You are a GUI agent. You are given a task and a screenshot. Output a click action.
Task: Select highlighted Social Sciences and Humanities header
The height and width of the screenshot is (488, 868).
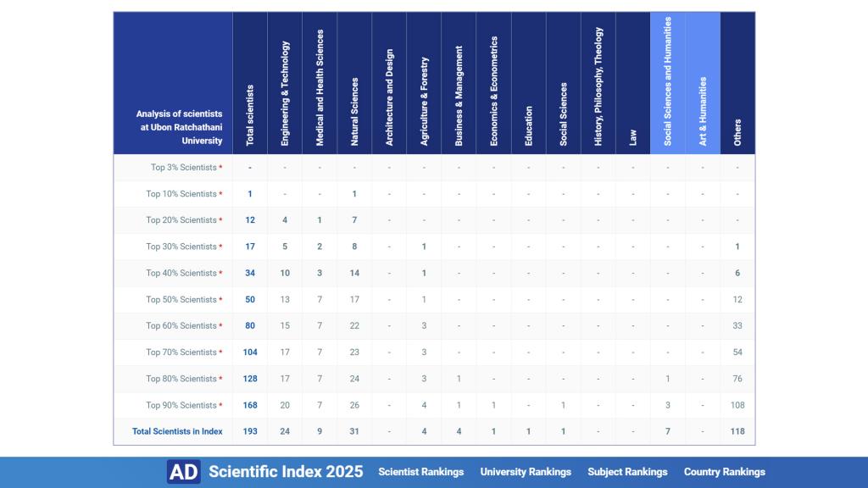coord(668,81)
